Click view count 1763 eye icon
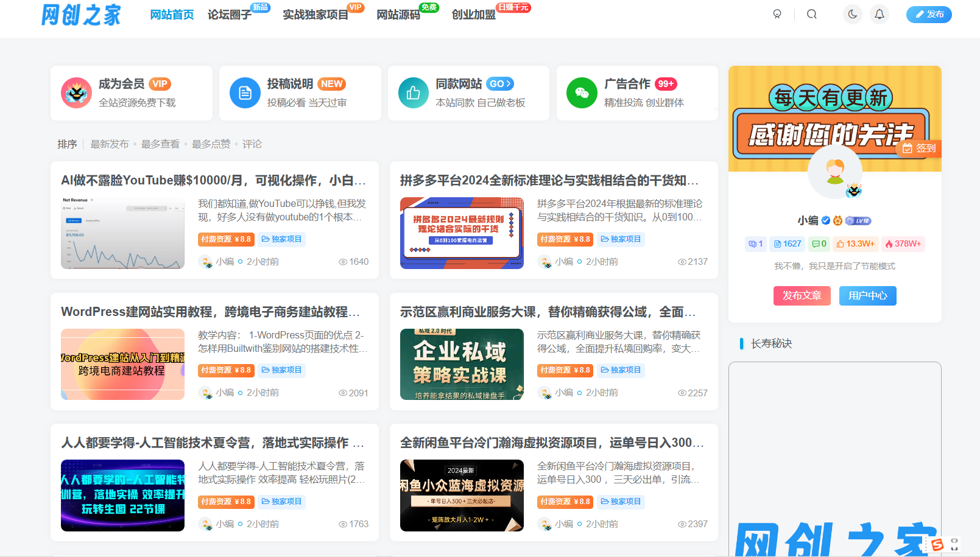The width and height of the screenshot is (980, 557). pyautogui.click(x=343, y=524)
